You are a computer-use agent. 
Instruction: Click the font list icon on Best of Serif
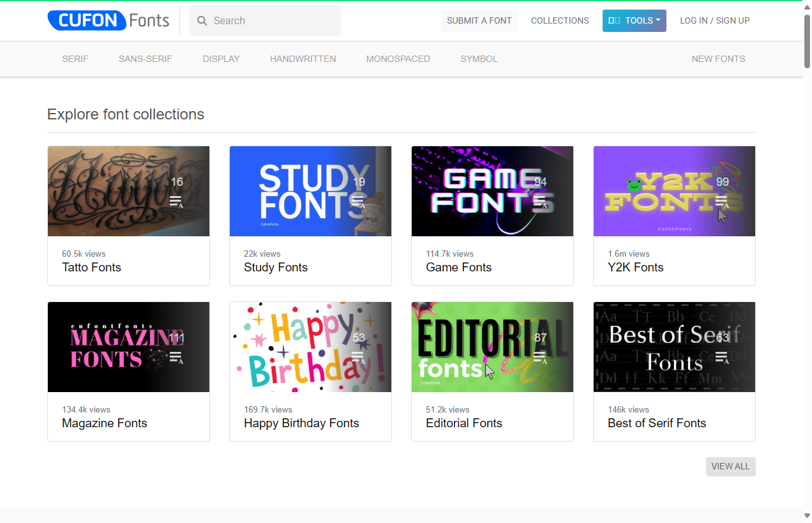click(x=723, y=358)
